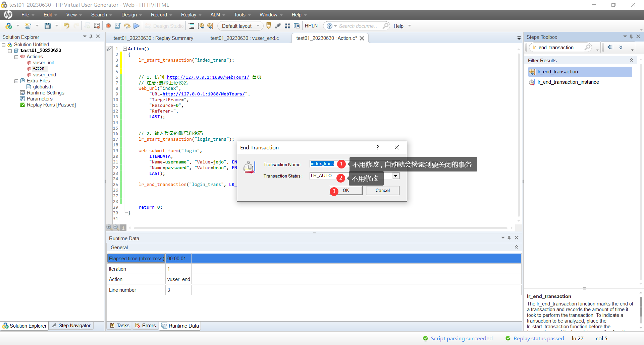Collapse the Filter Results section

(631, 60)
